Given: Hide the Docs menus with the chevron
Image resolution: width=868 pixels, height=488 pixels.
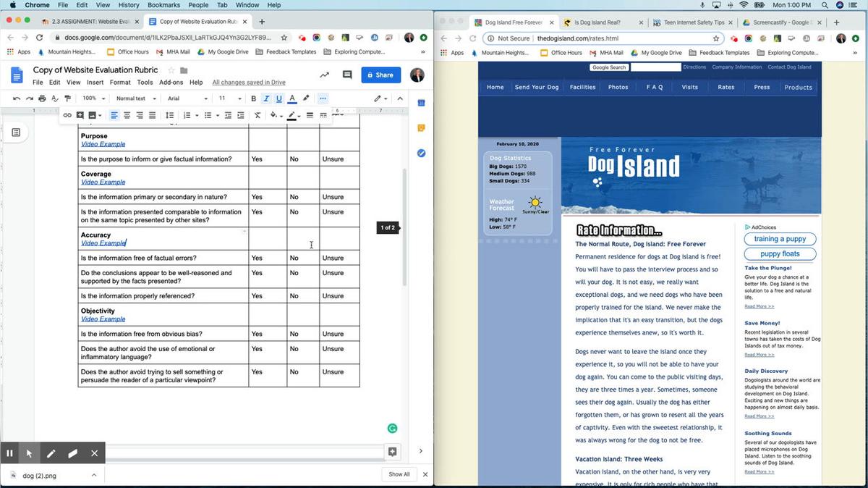Looking at the screenshot, I should pyautogui.click(x=401, y=98).
